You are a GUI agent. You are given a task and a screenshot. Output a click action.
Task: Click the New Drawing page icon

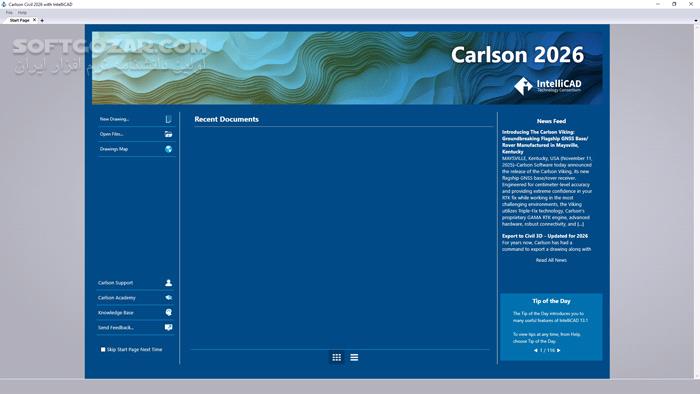tap(168, 119)
